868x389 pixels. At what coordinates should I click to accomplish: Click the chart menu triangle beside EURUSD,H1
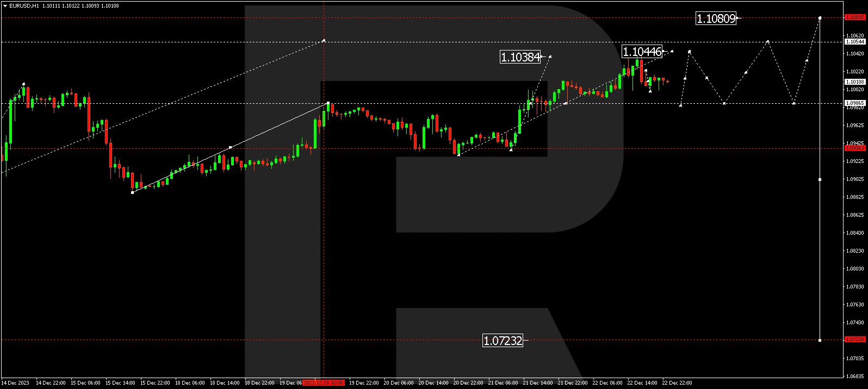[5, 6]
